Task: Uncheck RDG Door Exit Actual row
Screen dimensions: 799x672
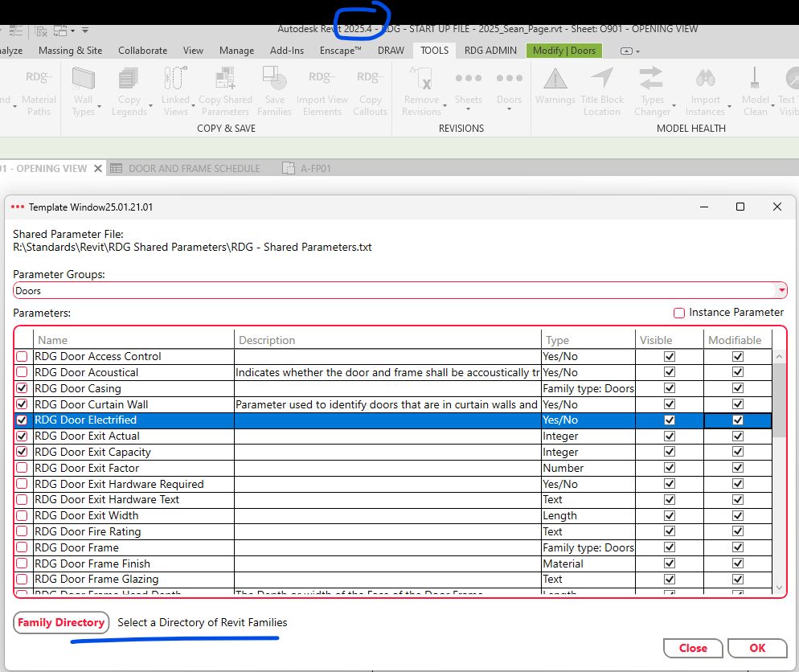Action: pyautogui.click(x=22, y=436)
